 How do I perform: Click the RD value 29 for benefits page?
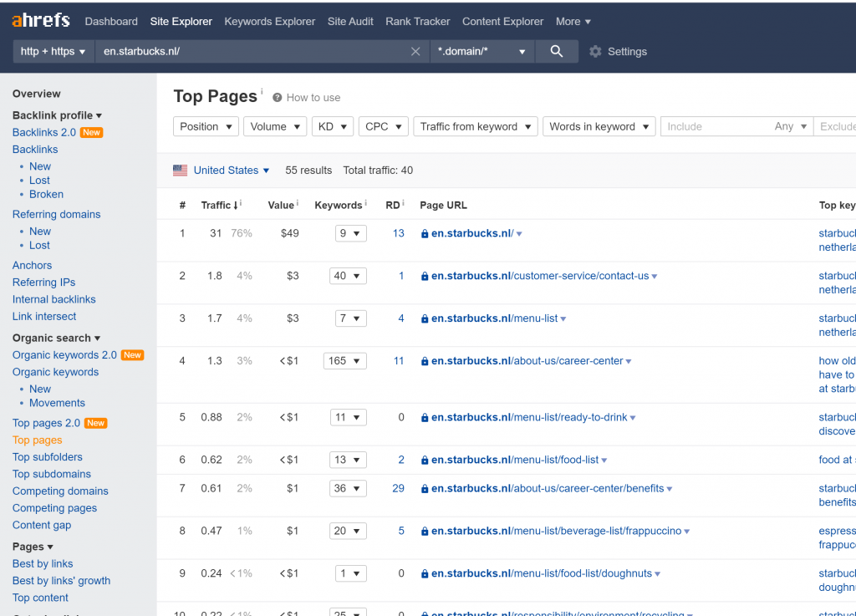[x=399, y=489]
